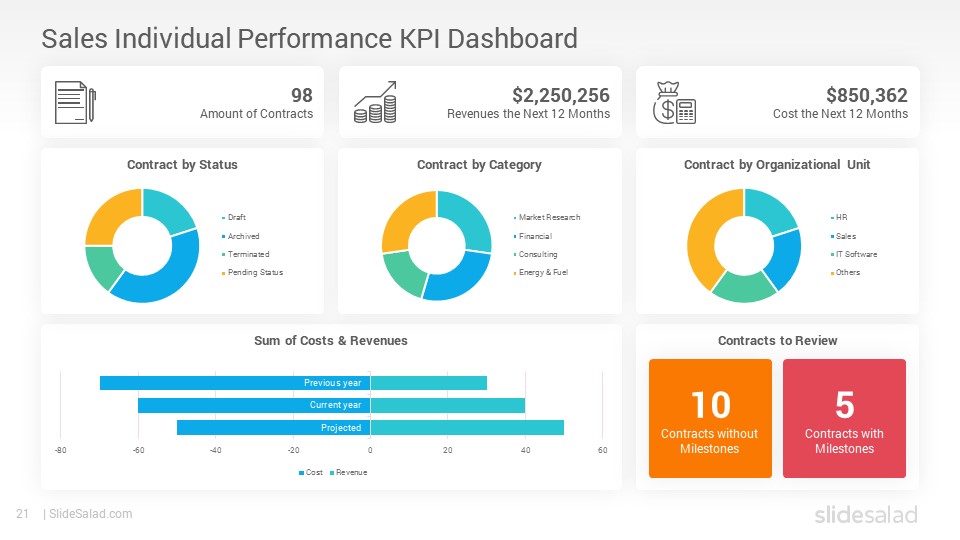Viewport: 960px width, 540px height.
Task: Click the Pending Status legend entry
Action: (252, 272)
